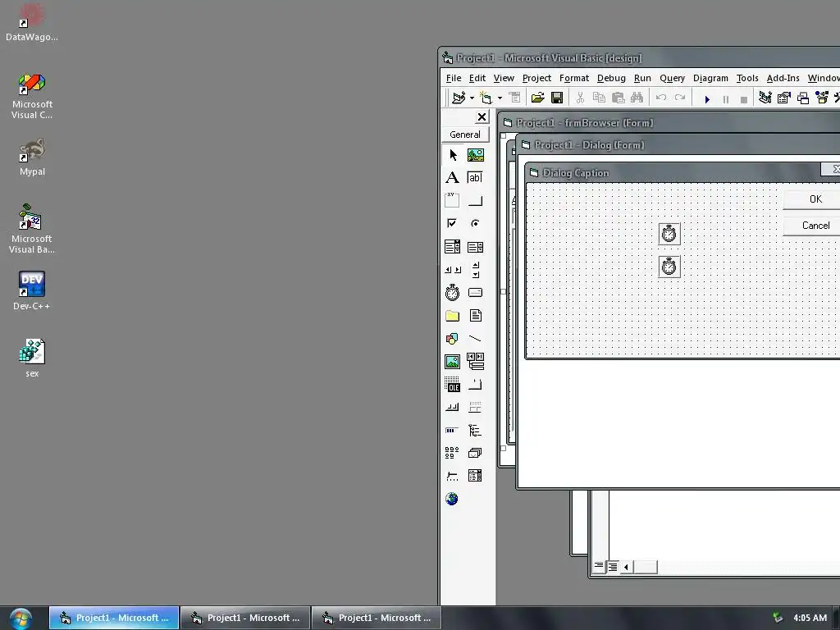Select the Timer control in the toolbox
This screenshot has height=630, width=840.
(x=453, y=293)
